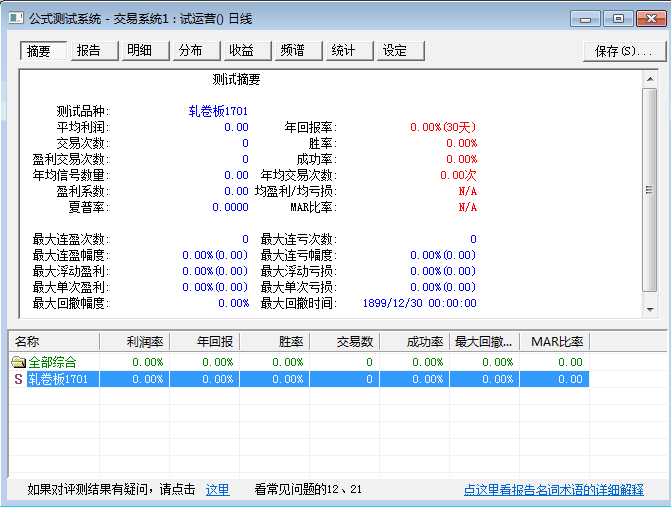Viewport: 671px width, 507px height.
Task: Click the 1899/12/30 00:00:00 drawdown time
Action: click(x=419, y=303)
